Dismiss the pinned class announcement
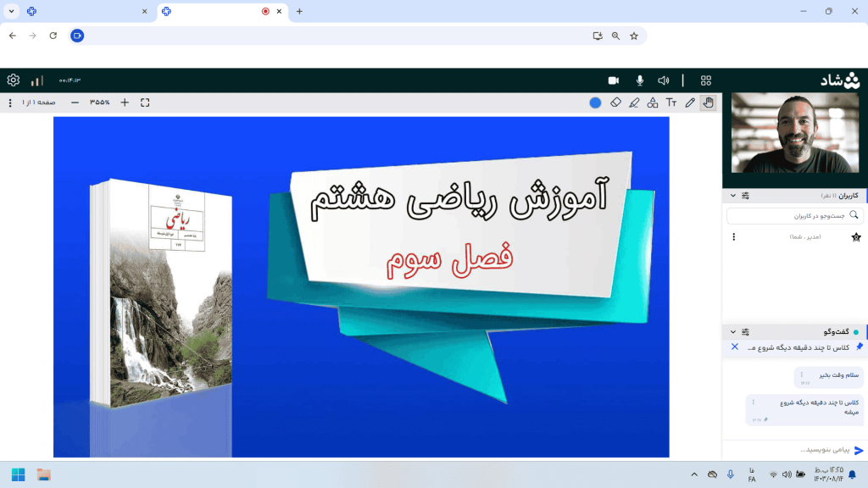868x488 pixels. [x=734, y=346]
